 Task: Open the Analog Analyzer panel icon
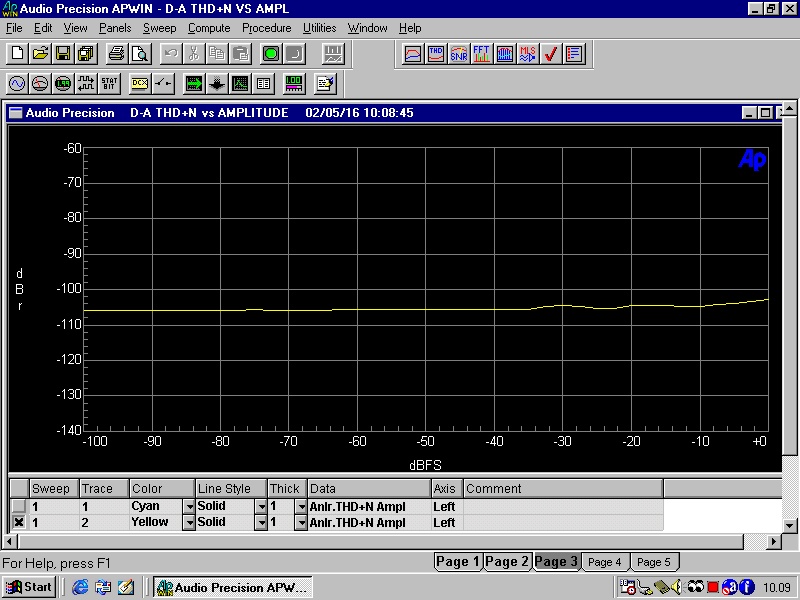click(x=40, y=84)
